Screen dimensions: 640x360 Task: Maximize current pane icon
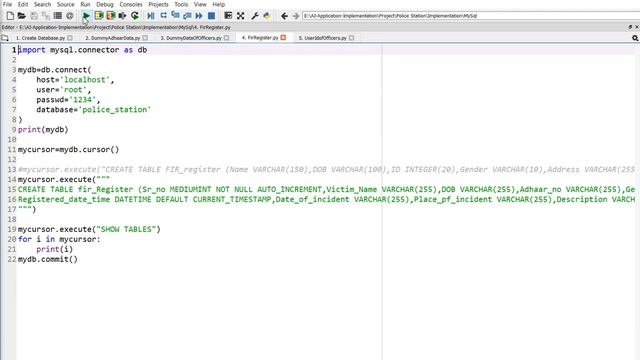(228, 16)
